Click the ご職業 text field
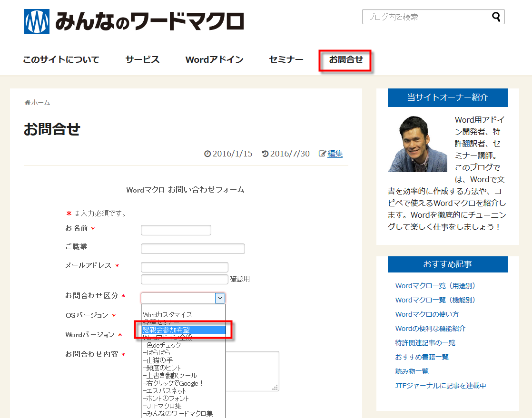This screenshot has height=418, width=532. pyautogui.click(x=193, y=249)
